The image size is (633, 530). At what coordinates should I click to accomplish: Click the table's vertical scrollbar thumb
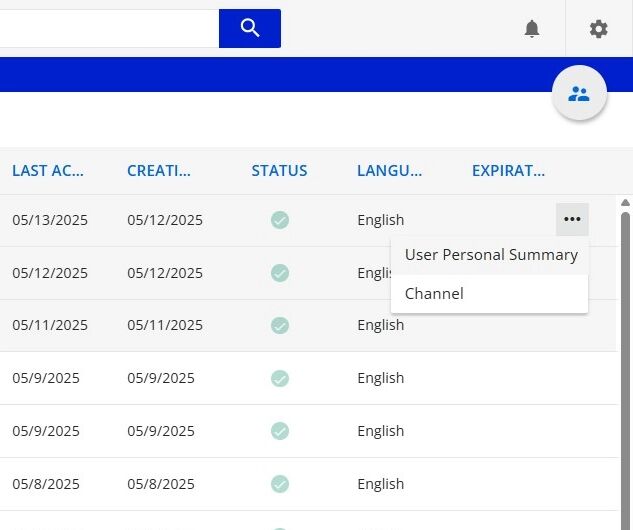pos(626,360)
